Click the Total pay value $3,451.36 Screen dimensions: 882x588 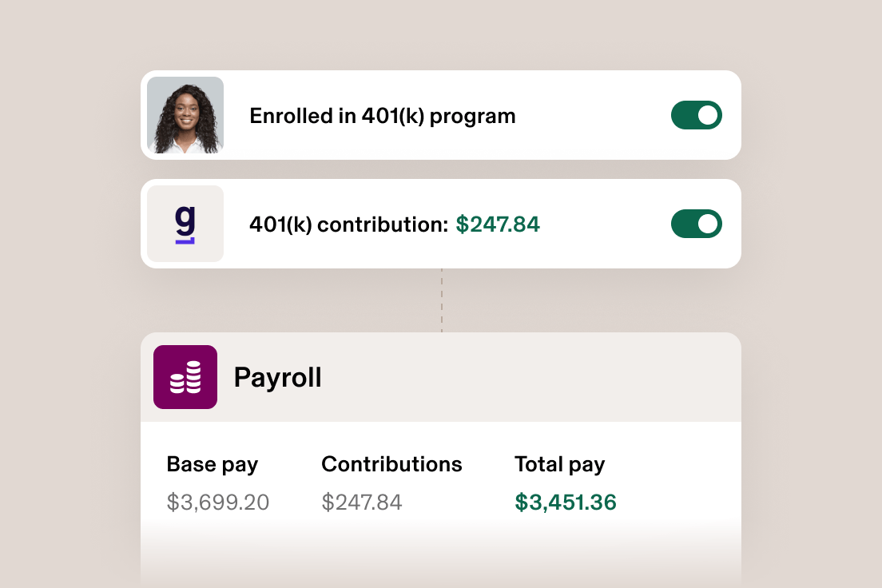pos(566,502)
